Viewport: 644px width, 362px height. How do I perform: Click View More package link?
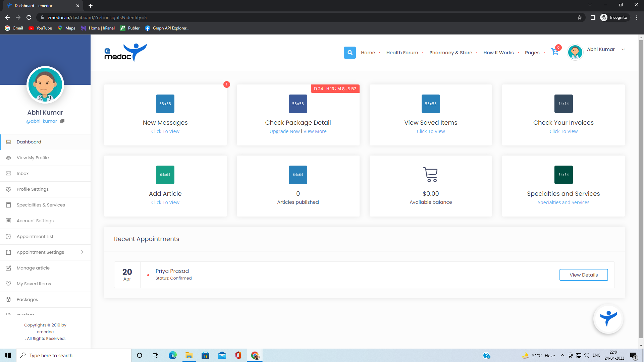[315, 131]
